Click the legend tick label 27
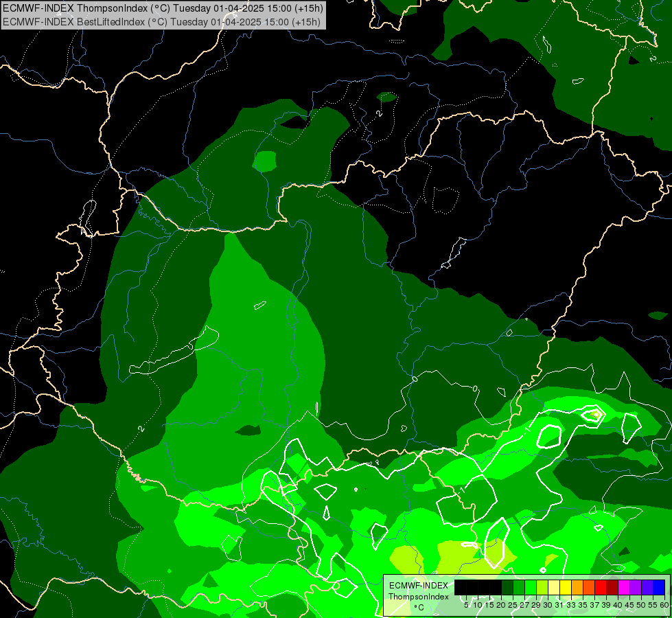The image size is (672, 618). click(524, 605)
